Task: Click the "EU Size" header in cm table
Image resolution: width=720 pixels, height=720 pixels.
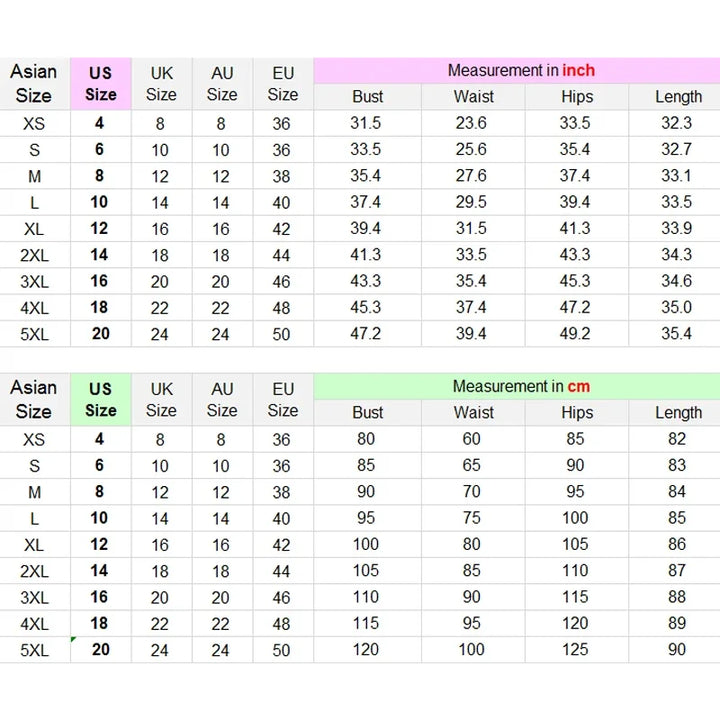Action: pos(283,400)
